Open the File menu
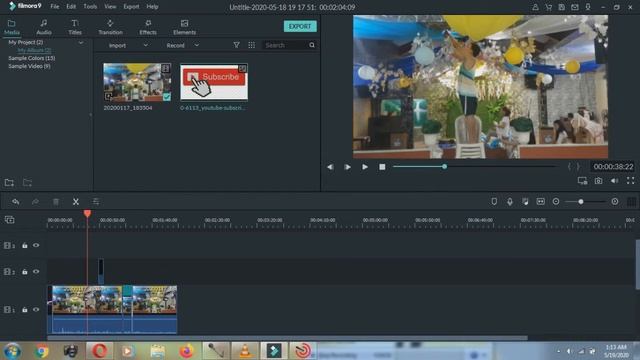Viewport: 640px width, 360px height. click(55, 7)
